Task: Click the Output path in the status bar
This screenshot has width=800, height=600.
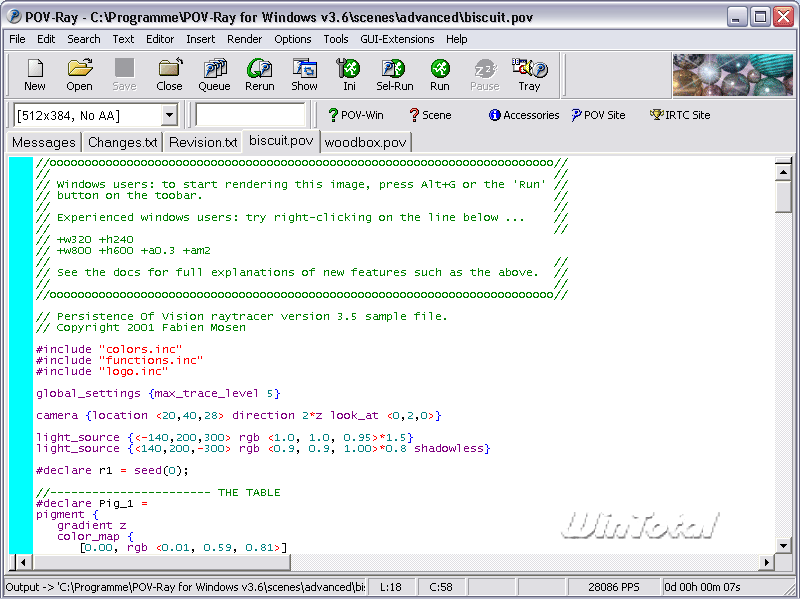Action: [x=185, y=587]
